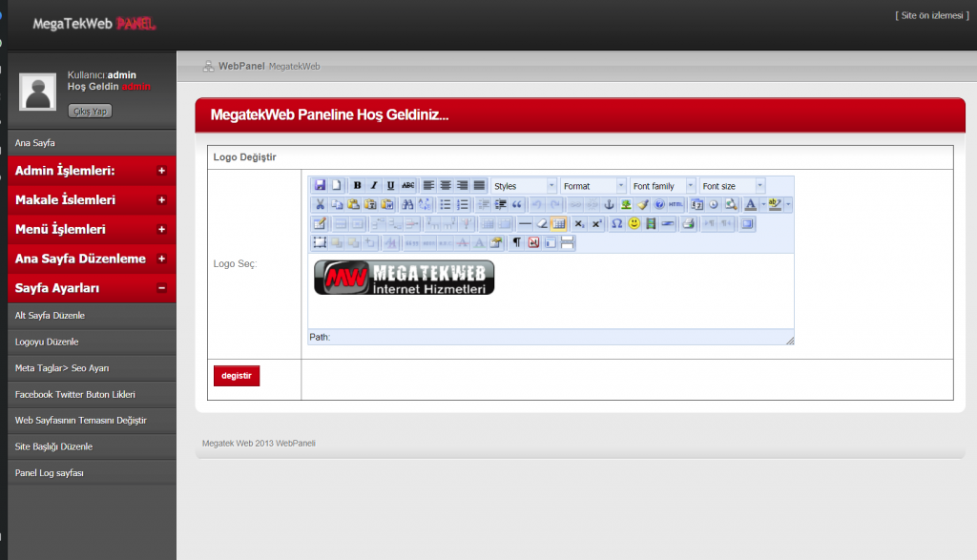Open Site Başlığı Düzenle link
The height and width of the screenshot is (560, 977).
coord(93,446)
